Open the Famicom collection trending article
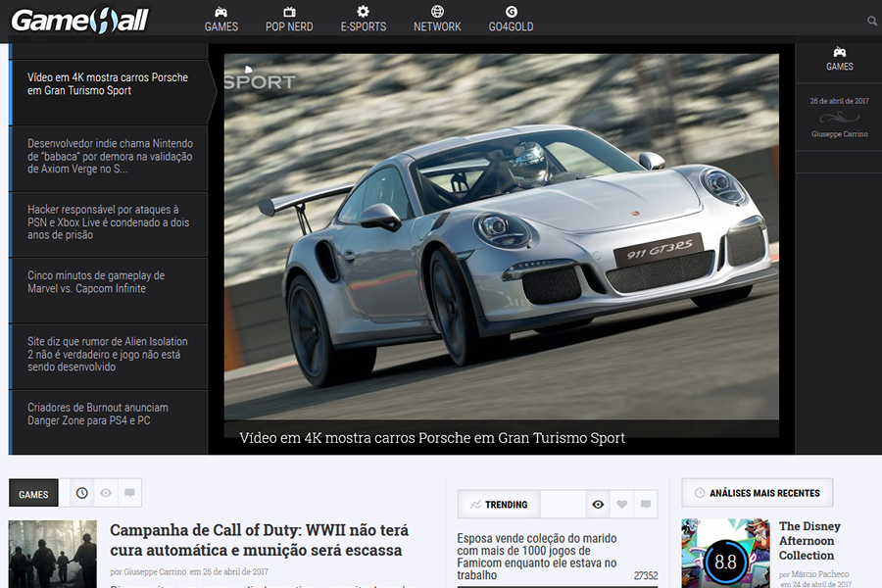 pos(537,557)
